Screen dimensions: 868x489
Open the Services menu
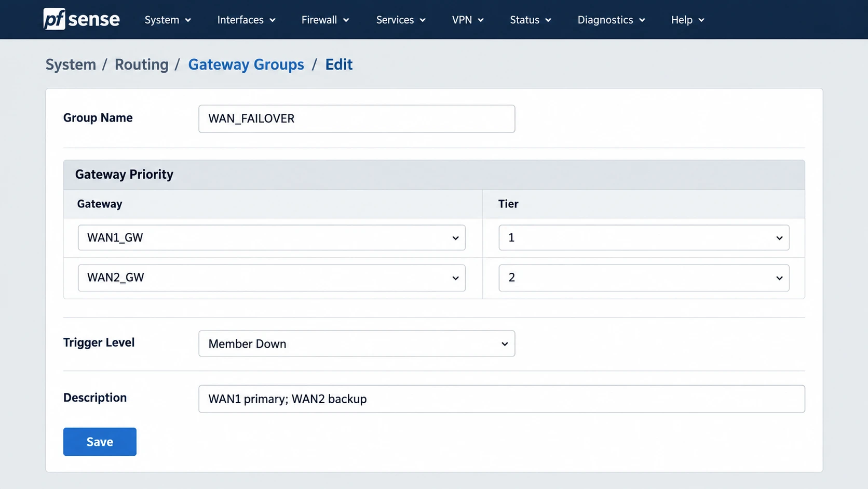[x=401, y=20]
